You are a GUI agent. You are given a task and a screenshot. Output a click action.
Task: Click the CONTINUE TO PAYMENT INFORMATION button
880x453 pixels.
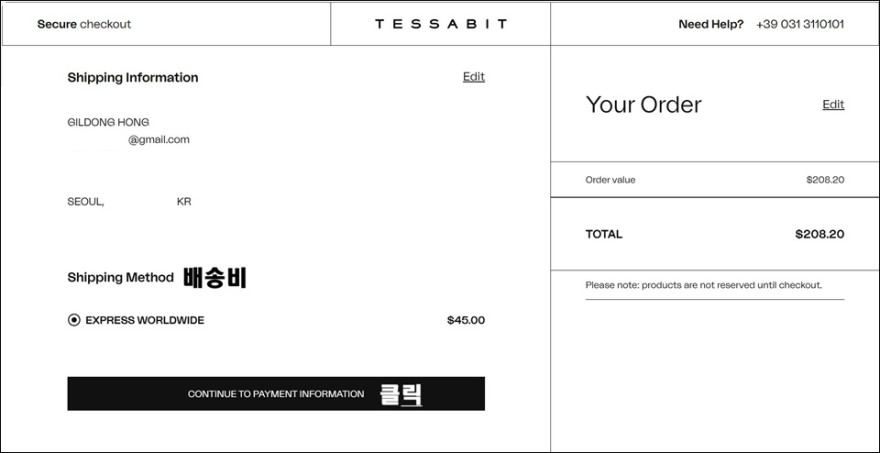point(276,393)
